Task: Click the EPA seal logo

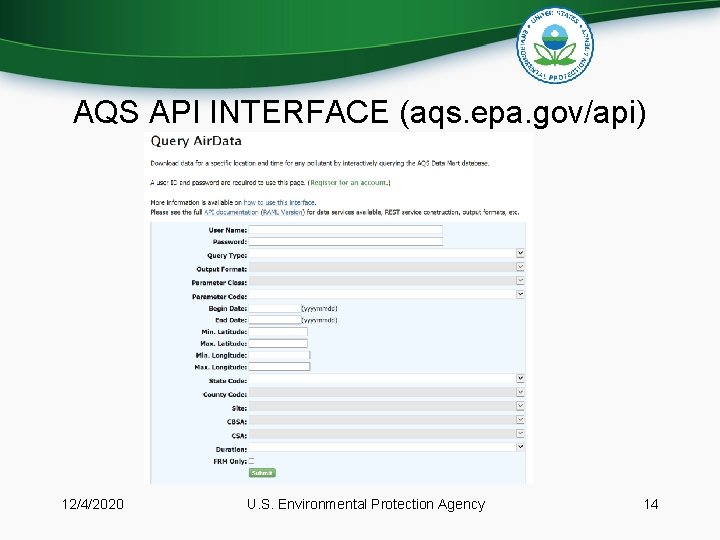Action: pos(555,45)
